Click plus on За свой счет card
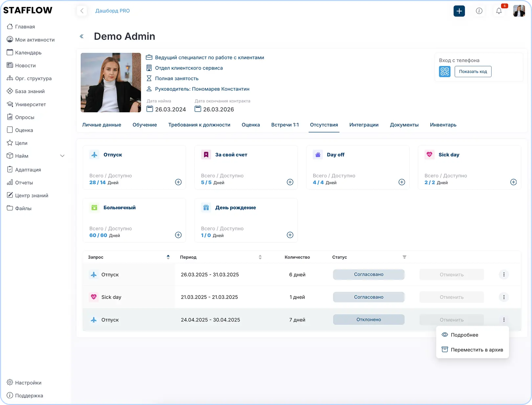Viewport: 532px width, 405px height. click(290, 182)
